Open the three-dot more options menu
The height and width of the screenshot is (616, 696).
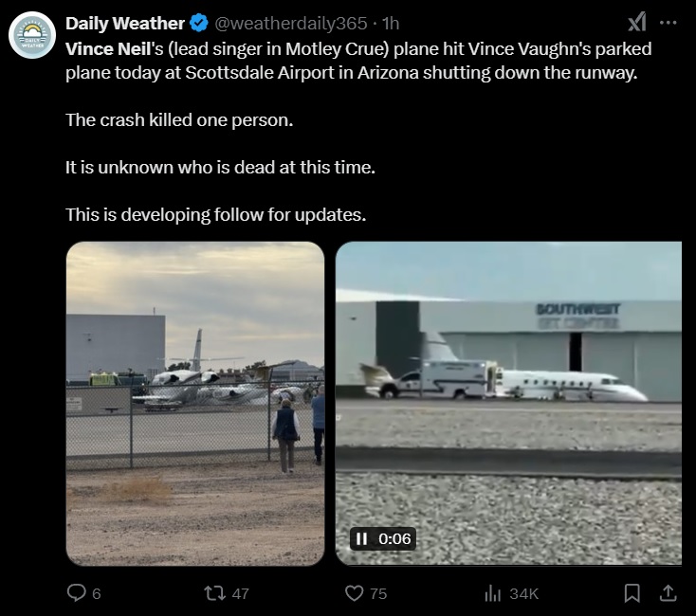click(x=669, y=22)
